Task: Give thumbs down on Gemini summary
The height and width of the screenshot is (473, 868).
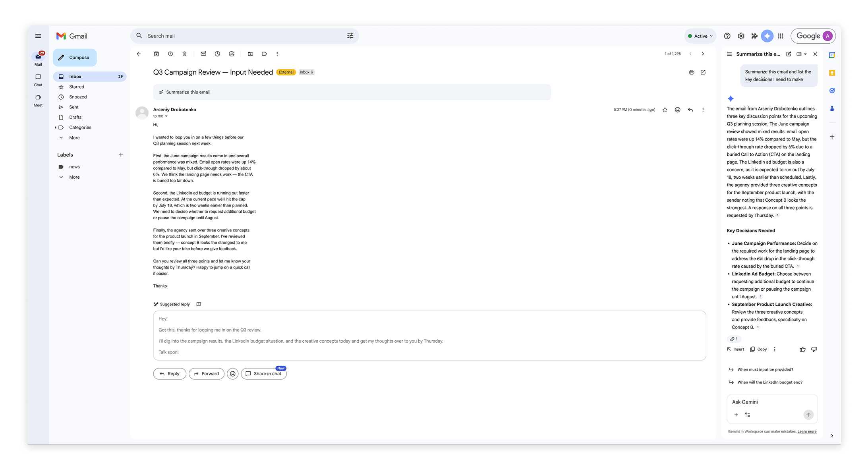Action: coord(814,349)
